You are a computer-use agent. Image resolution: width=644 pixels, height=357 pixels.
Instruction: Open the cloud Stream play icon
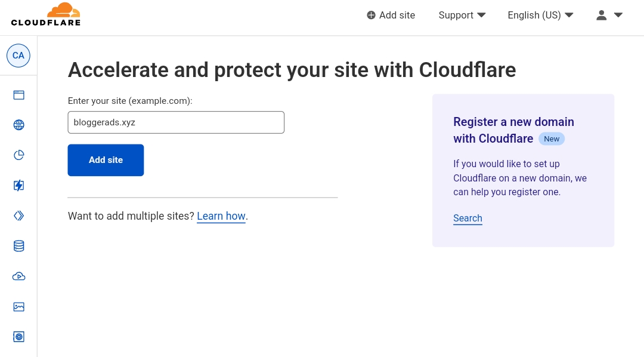pyautogui.click(x=19, y=276)
